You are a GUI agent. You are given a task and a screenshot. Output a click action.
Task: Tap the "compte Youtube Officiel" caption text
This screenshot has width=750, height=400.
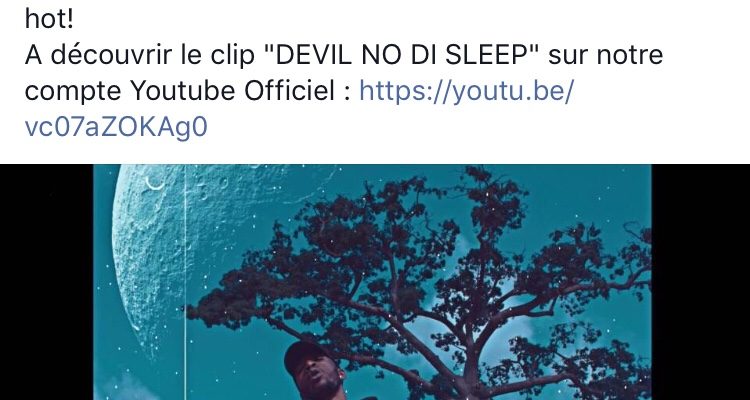pos(179,90)
